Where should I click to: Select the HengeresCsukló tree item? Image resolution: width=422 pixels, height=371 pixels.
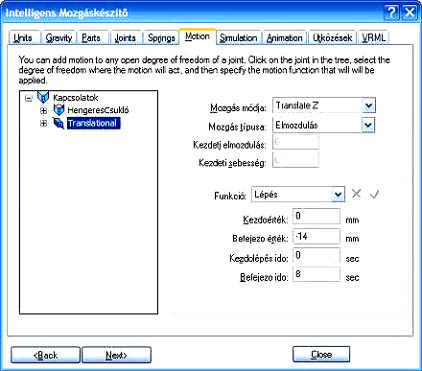(x=98, y=110)
